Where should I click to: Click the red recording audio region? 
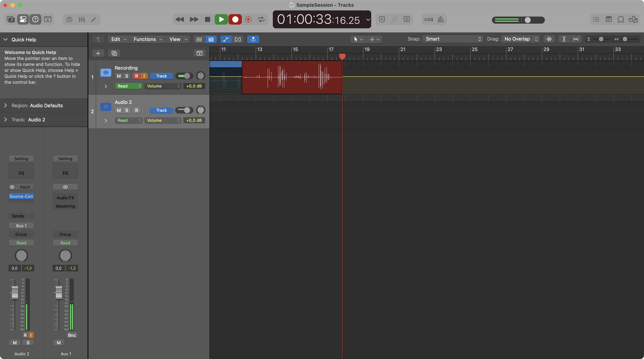[292, 77]
